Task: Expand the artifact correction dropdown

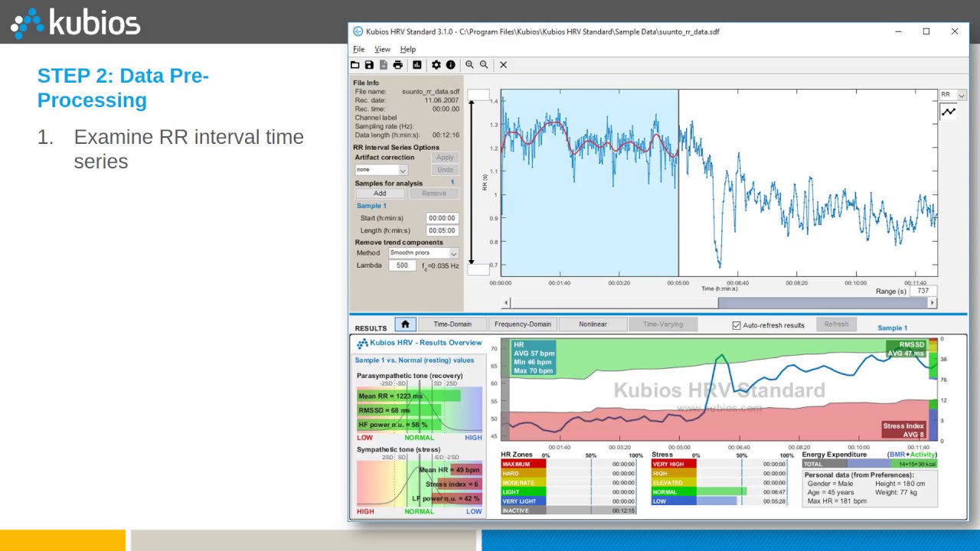Action: pyautogui.click(x=381, y=170)
